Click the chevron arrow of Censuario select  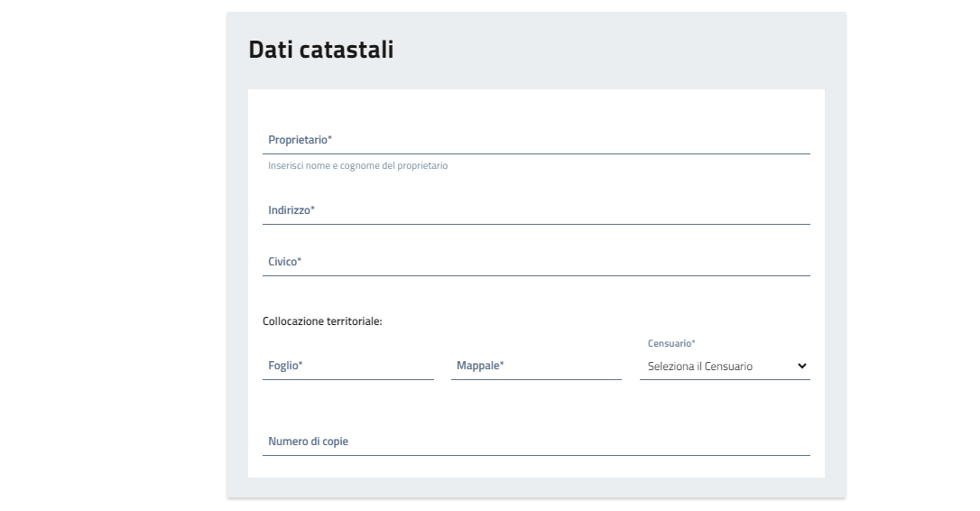click(x=801, y=367)
